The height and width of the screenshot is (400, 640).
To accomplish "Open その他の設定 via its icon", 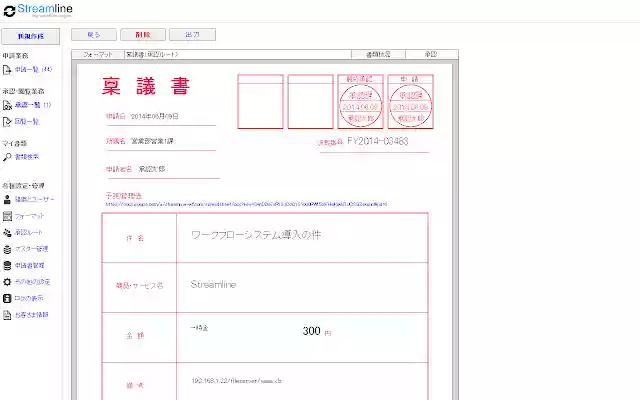I will click(8, 282).
